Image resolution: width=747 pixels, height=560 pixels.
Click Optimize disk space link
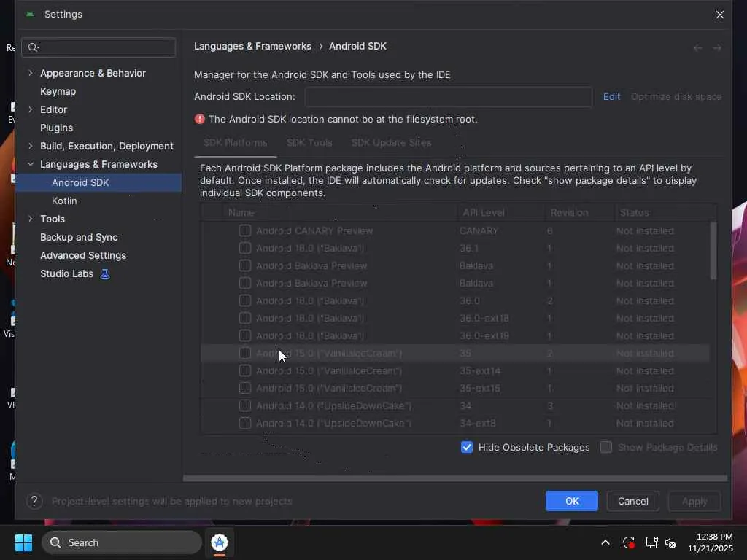click(x=676, y=97)
